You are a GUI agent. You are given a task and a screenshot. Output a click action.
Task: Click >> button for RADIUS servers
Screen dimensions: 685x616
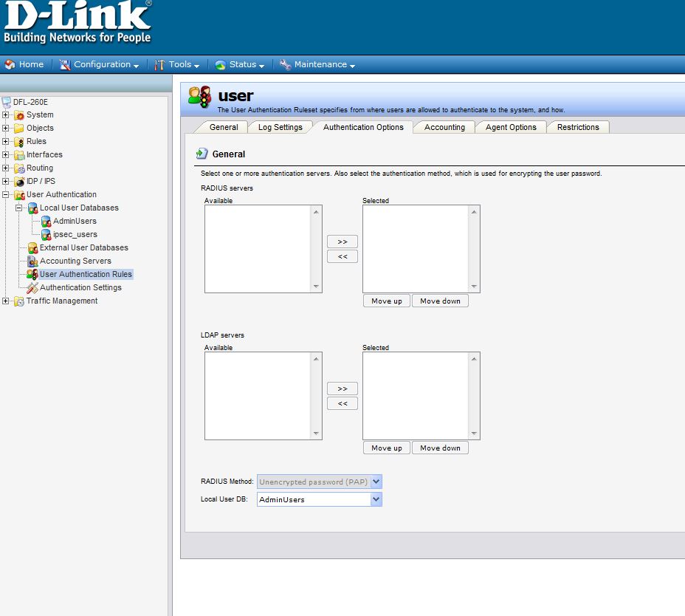coord(342,242)
